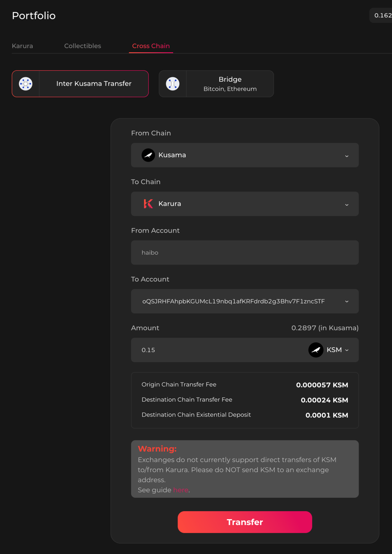Image resolution: width=392 pixels, height=554 pixels.
Task: Expand the From Chain dropdown arrow
Action: pyautogui.click(x=347, y=156)
